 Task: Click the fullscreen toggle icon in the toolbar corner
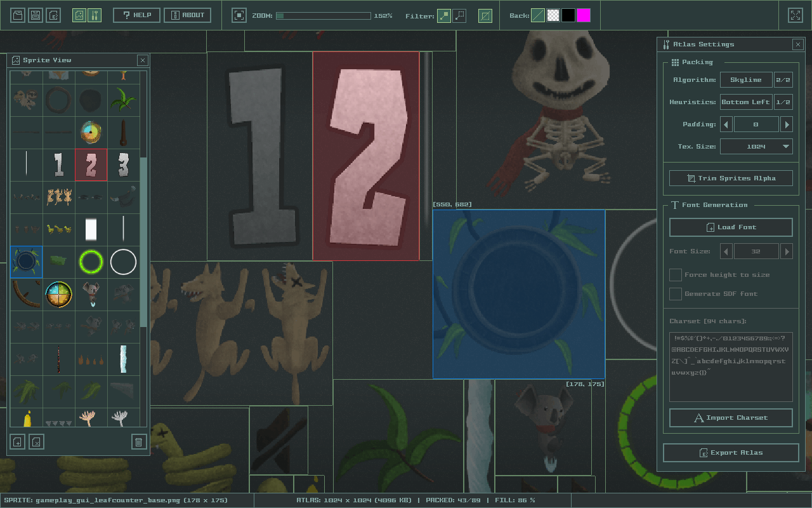796,15
